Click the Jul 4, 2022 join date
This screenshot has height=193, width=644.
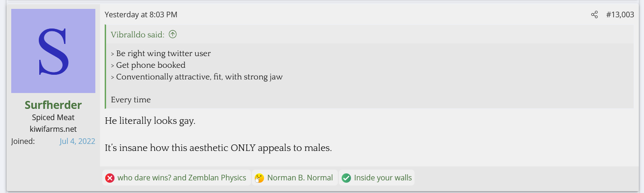click(77, 141)
